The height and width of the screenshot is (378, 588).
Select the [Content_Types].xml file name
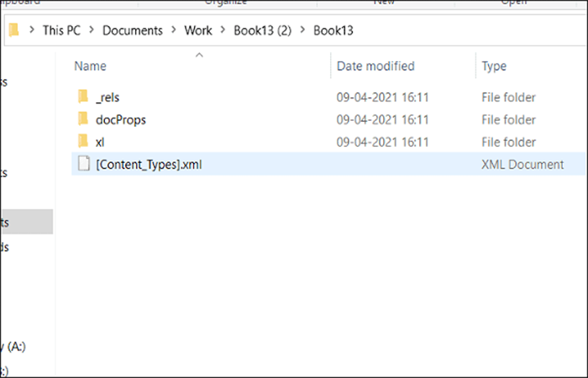(x=149, y=165)
